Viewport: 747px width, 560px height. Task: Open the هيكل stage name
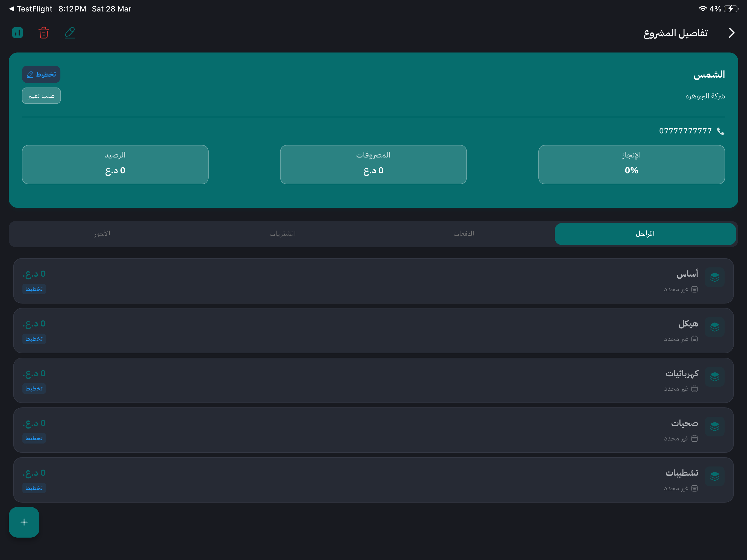[688, 323]
